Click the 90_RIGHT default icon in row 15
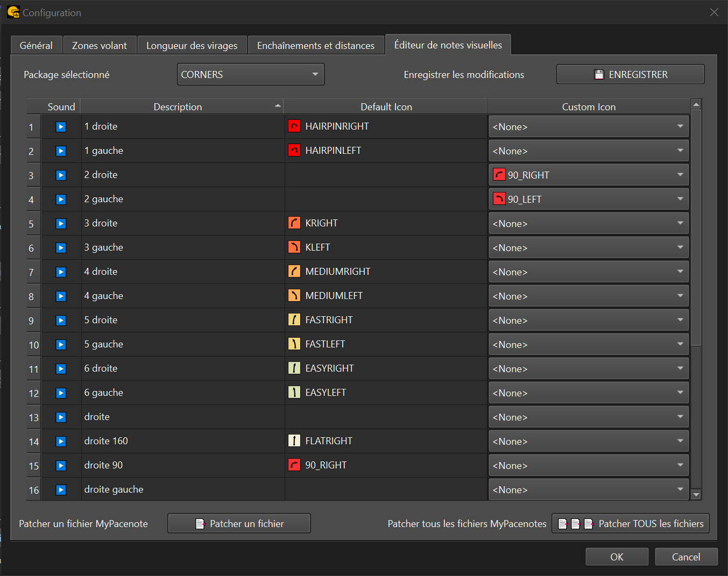 (294, 465)
